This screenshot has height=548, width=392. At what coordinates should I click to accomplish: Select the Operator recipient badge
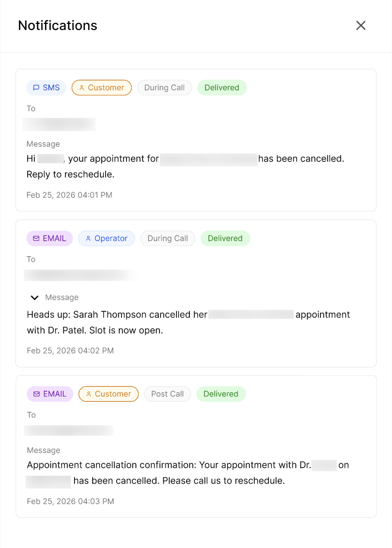click(107, 238)
